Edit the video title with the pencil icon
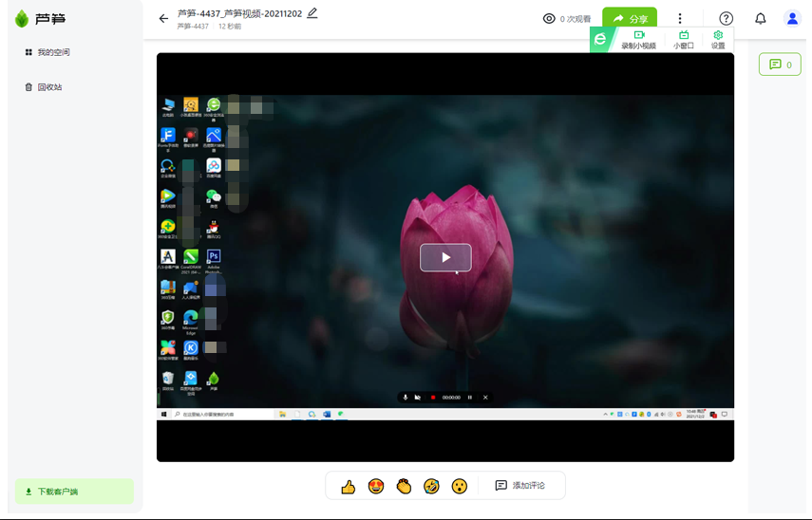The height and width of the screenshot is (520, 812). 312,13
